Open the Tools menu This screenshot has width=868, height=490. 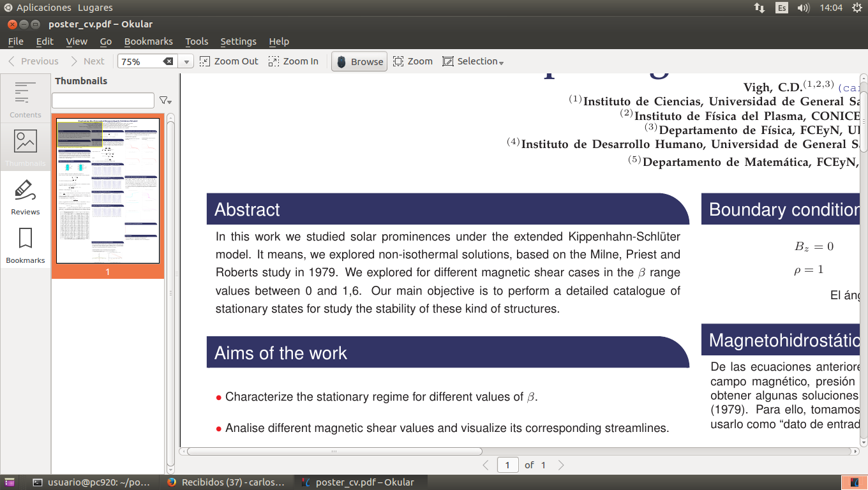point(197,41)
